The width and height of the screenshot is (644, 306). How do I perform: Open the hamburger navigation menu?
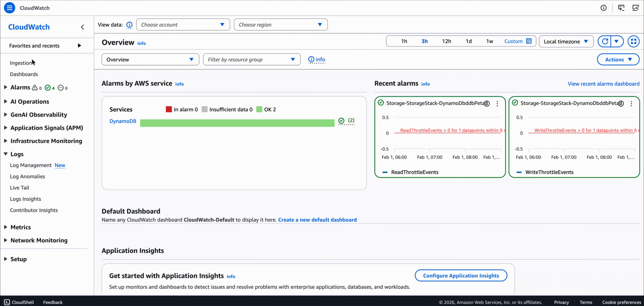point(10,8)
